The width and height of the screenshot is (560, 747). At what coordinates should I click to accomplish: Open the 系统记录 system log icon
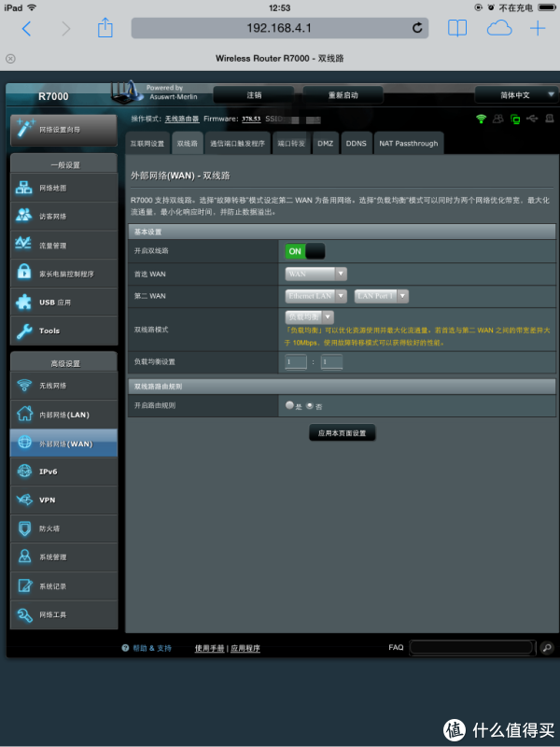24,585
